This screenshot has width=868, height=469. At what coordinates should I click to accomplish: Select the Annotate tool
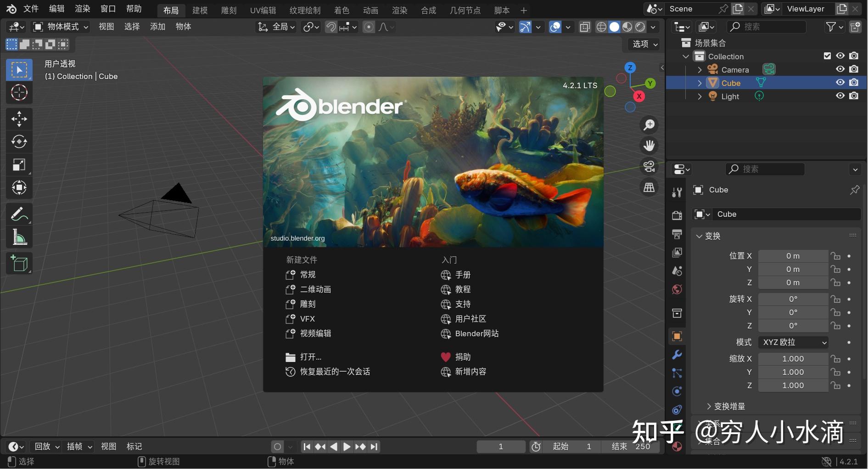click(19, 214)
